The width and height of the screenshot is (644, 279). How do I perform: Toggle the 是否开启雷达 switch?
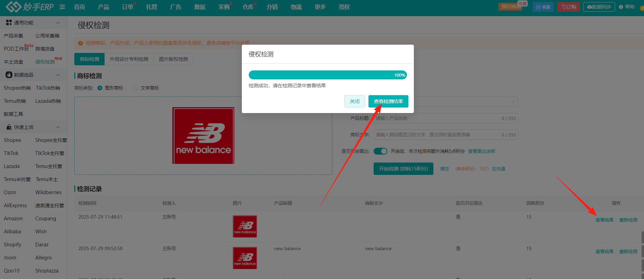pos(380,151)
